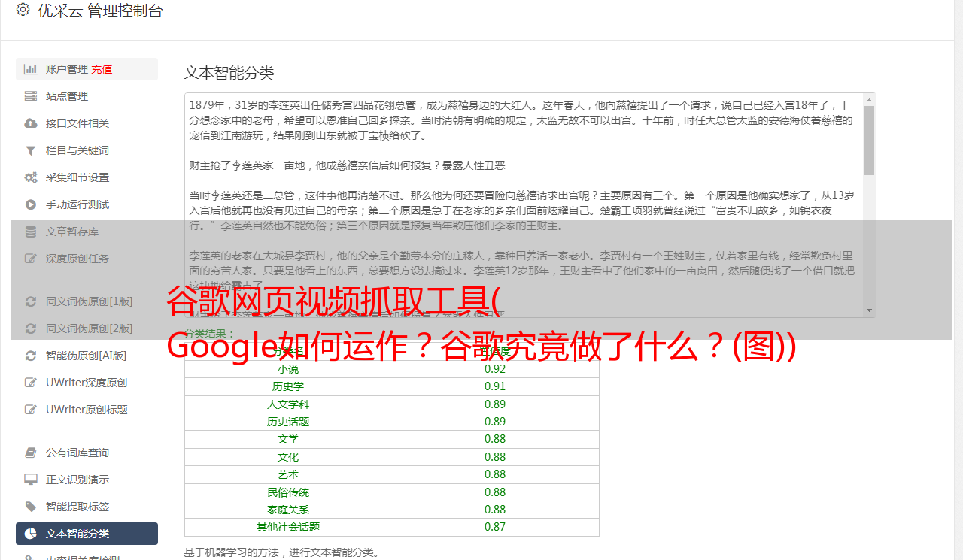Click the 民俗传统 category cell
This screenshot has height=560, width=963.
(288, 492)
